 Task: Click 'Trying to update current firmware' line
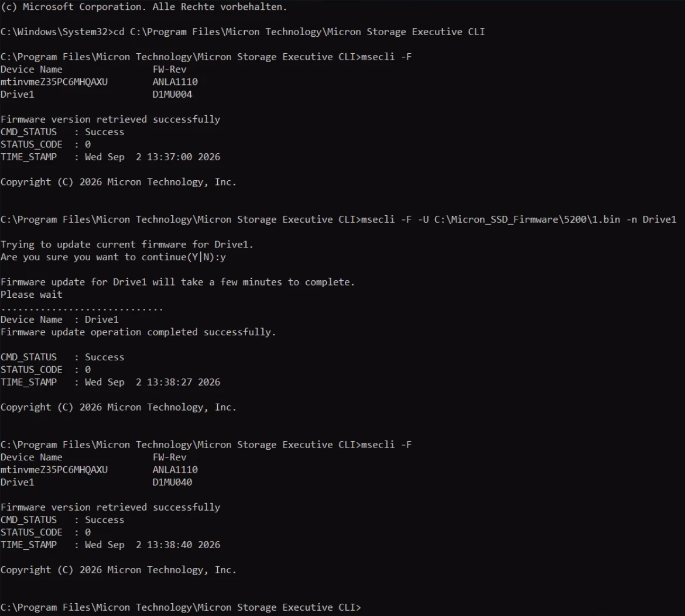click(x=126, y=245)
